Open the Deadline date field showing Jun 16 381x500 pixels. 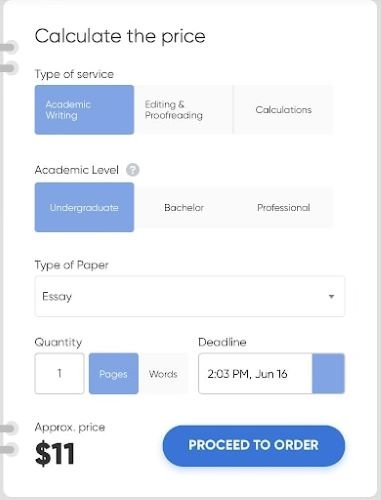pos(255,373)
